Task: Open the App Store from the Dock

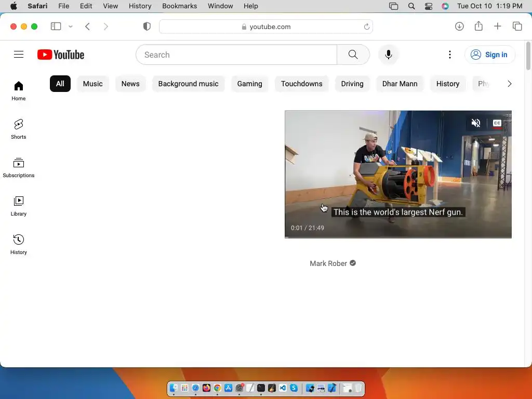Action: tap(228, 388)
